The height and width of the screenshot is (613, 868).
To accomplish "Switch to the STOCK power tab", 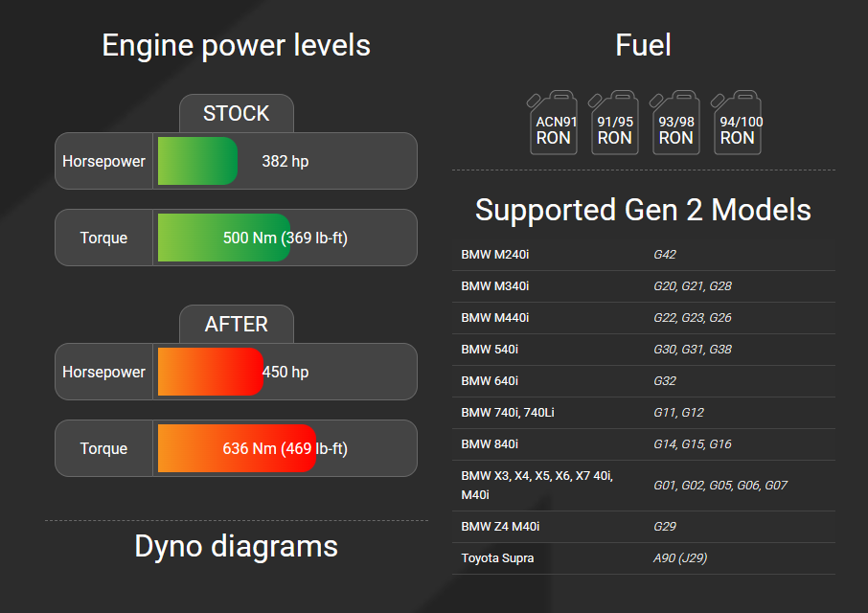I will click(236, 113).
